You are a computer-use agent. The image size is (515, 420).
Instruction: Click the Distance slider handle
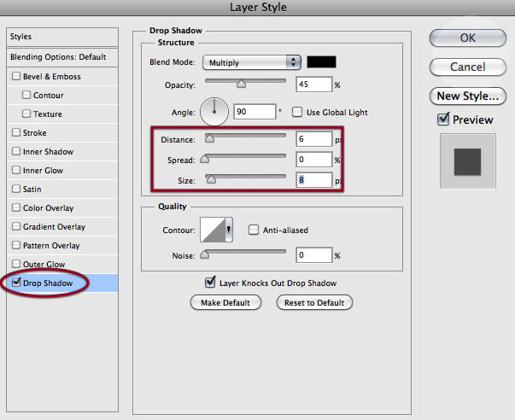tap(209, 138)
